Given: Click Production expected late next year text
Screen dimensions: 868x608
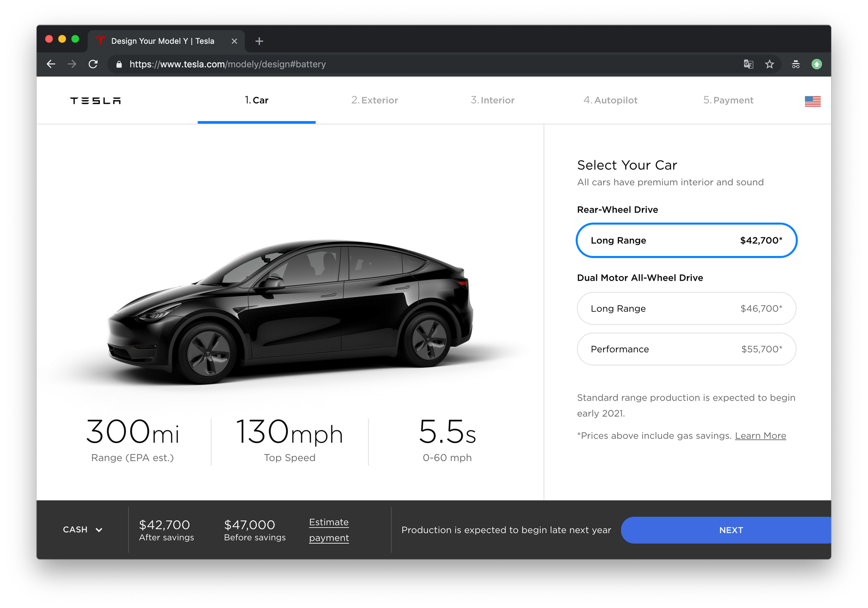Looking at the screenshot, I should pyautogui.click(x=506, y=530).
